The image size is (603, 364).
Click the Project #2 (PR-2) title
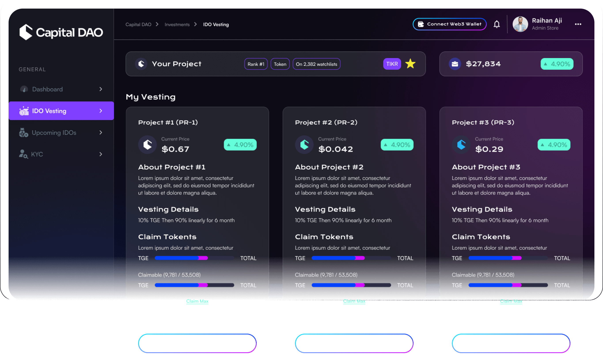point(326,122)
